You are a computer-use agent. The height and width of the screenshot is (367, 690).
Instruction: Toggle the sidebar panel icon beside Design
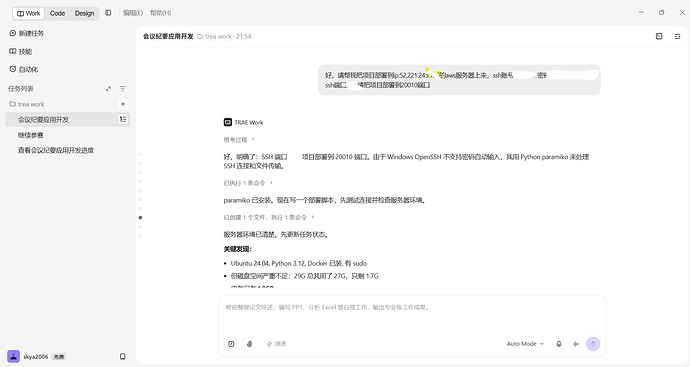[x=108, y=13]
